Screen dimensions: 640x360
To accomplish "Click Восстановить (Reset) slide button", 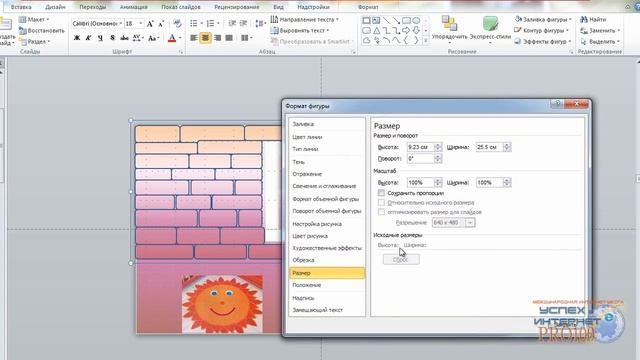I will [x=42, y=30].
